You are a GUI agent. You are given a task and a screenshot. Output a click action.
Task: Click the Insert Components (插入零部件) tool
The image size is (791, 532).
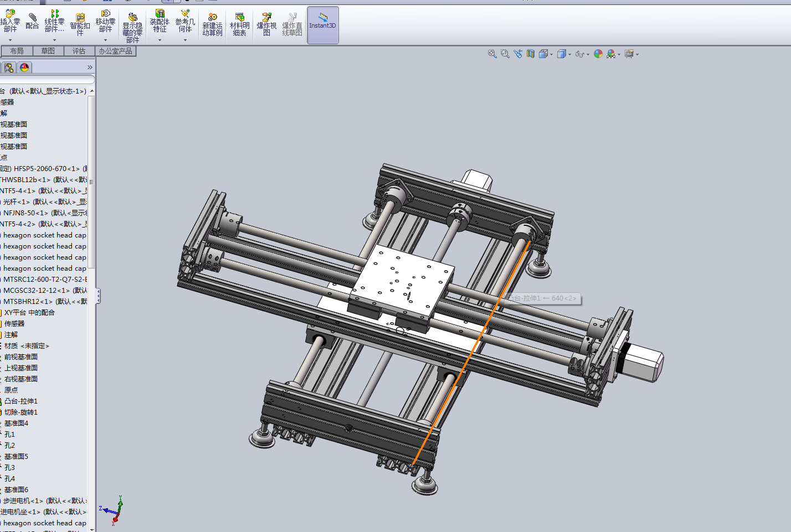(10, 21)
